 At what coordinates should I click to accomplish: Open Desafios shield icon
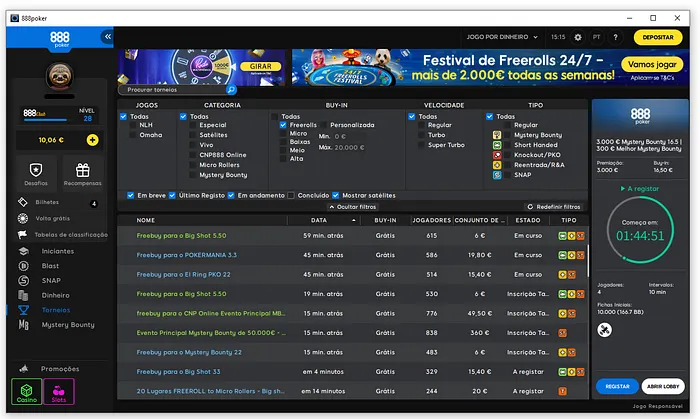tap(36, 170)
